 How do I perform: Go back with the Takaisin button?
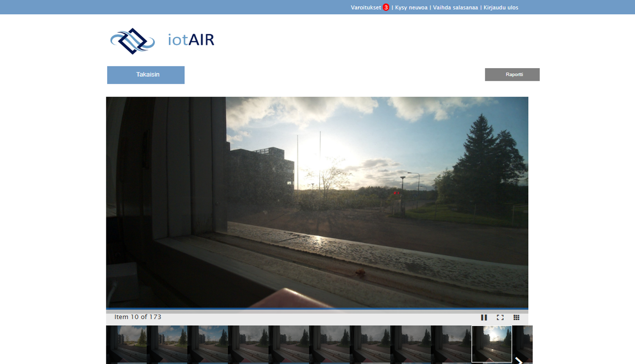pos(146,75)
